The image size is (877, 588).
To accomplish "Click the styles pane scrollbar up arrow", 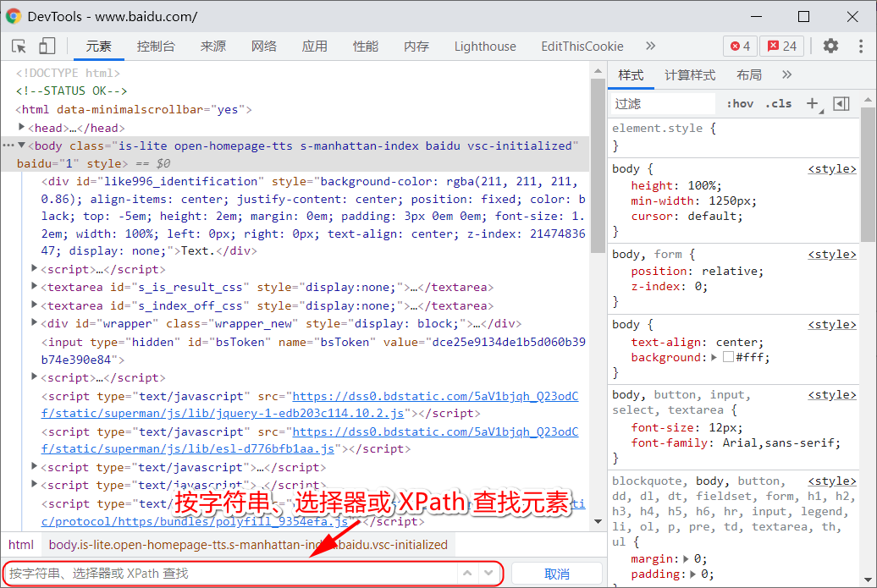I will tap(868, 100).
